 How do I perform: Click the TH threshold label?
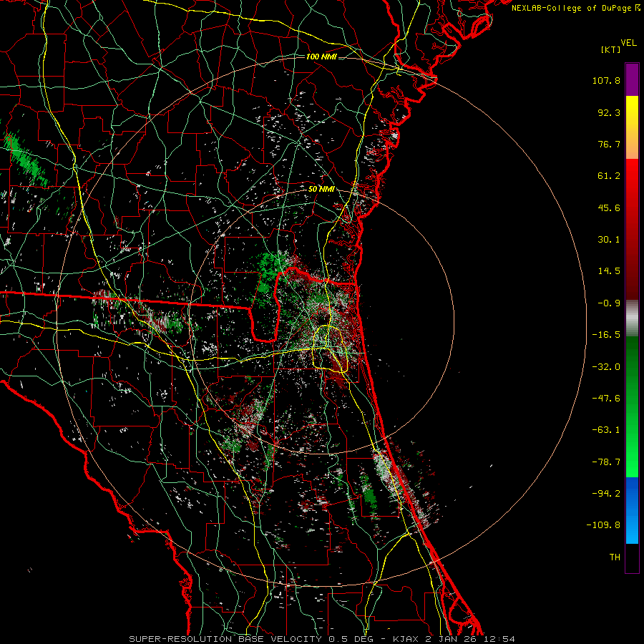[x=615, y=557]
